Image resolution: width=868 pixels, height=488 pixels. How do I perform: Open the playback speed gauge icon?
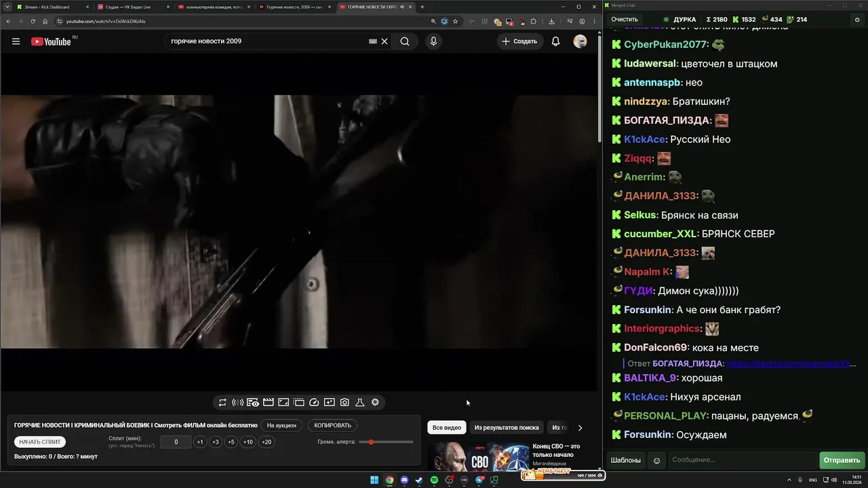pyautogui.click(x=314, y=403)
